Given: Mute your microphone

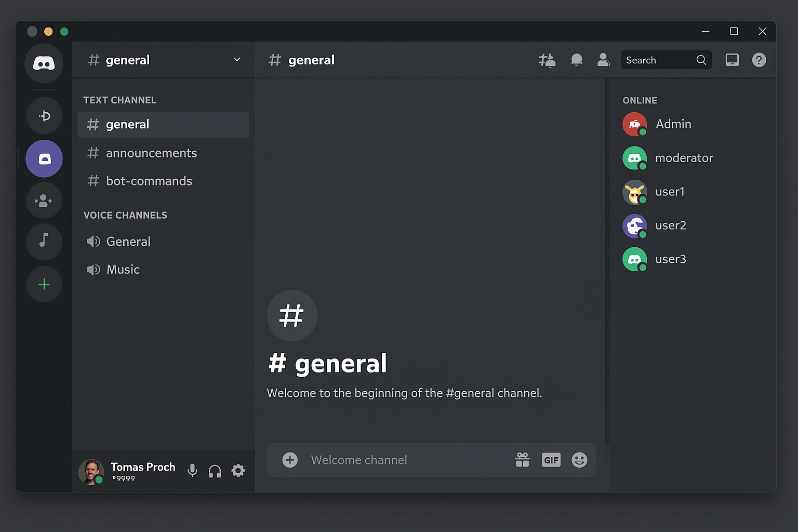Looking at the screenshot, I should point(192,471).
